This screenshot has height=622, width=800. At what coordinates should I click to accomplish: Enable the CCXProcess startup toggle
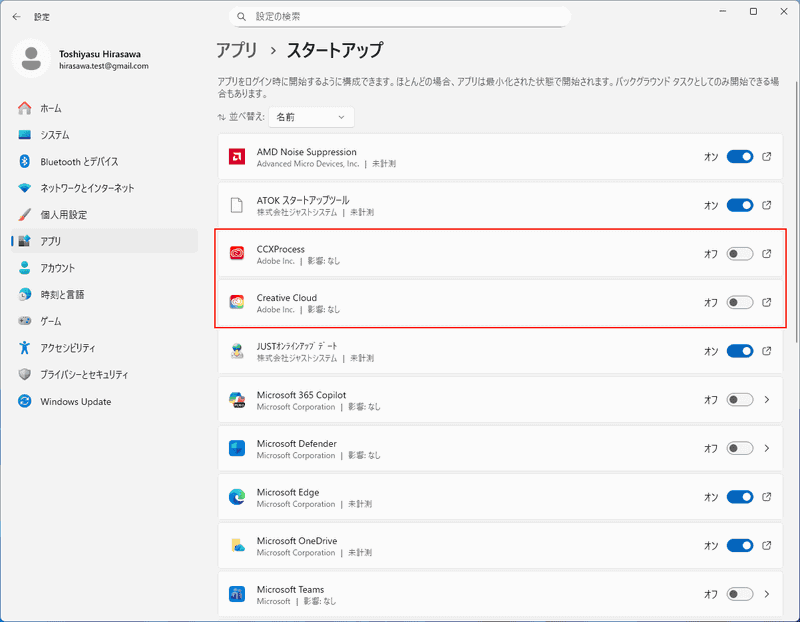(x=738, y=254)
